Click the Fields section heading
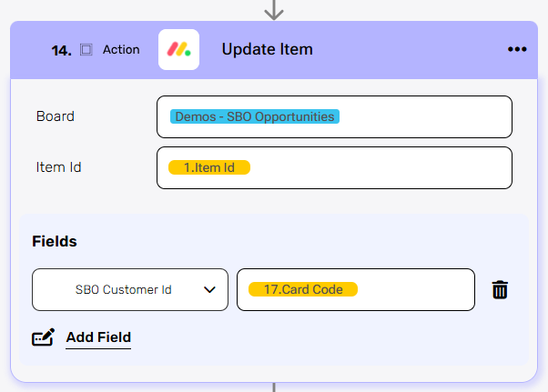 (55, 241)
